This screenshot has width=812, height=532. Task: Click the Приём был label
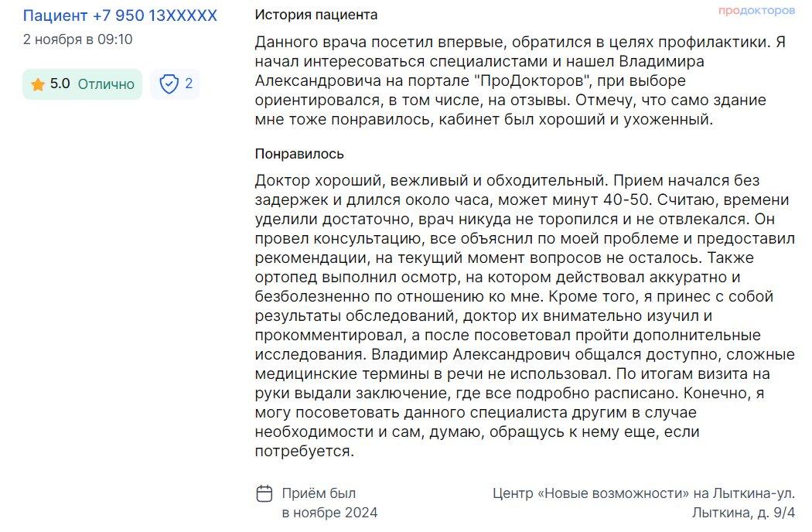(x=319, y=493)
